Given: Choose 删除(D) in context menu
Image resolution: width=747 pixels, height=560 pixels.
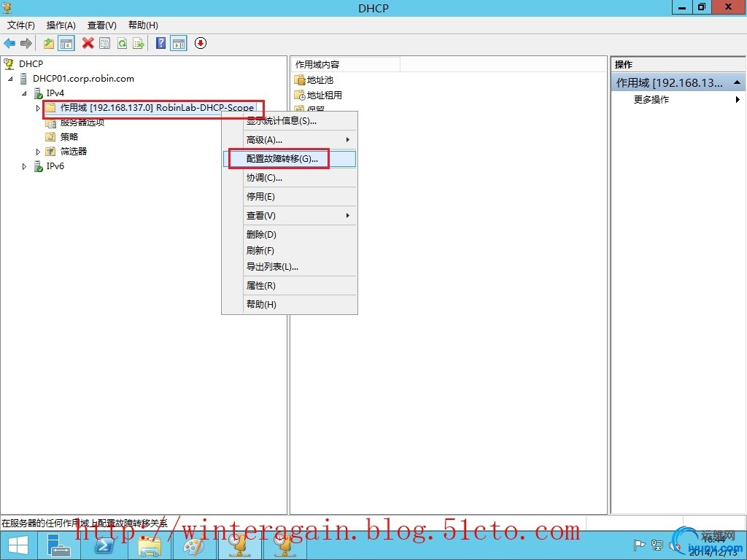Looking at the screenshot, I should coord(290,235).
